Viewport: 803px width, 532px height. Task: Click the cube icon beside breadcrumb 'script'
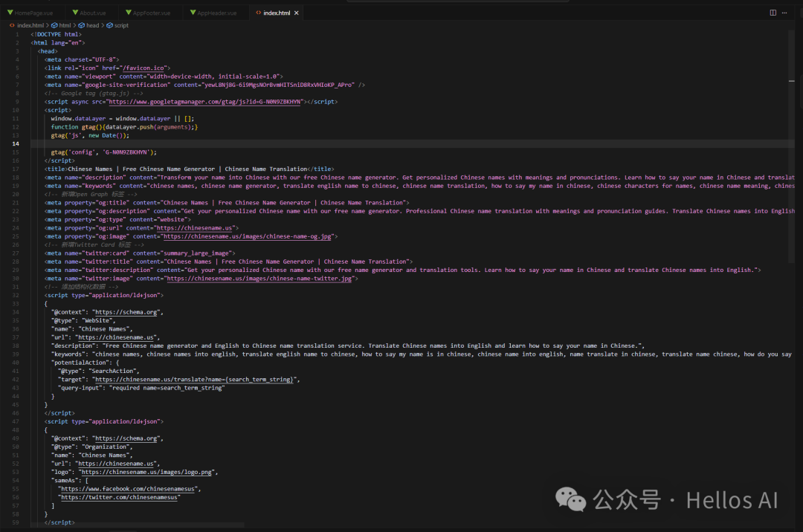coord(109,25)
